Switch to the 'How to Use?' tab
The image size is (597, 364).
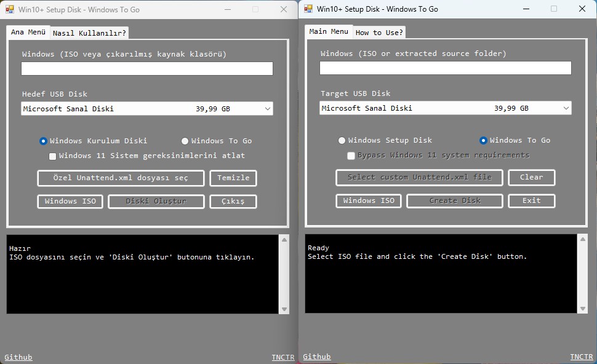pos(379,31)
